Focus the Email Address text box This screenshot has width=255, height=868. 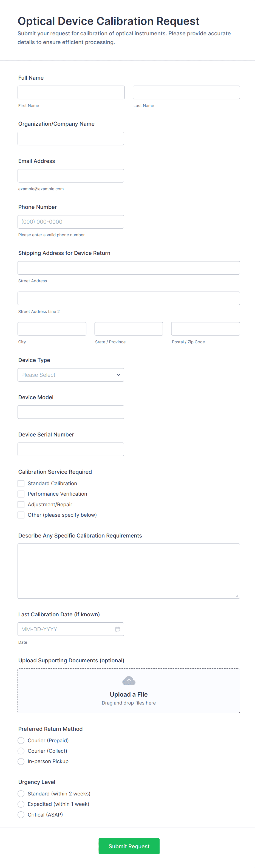71,176
